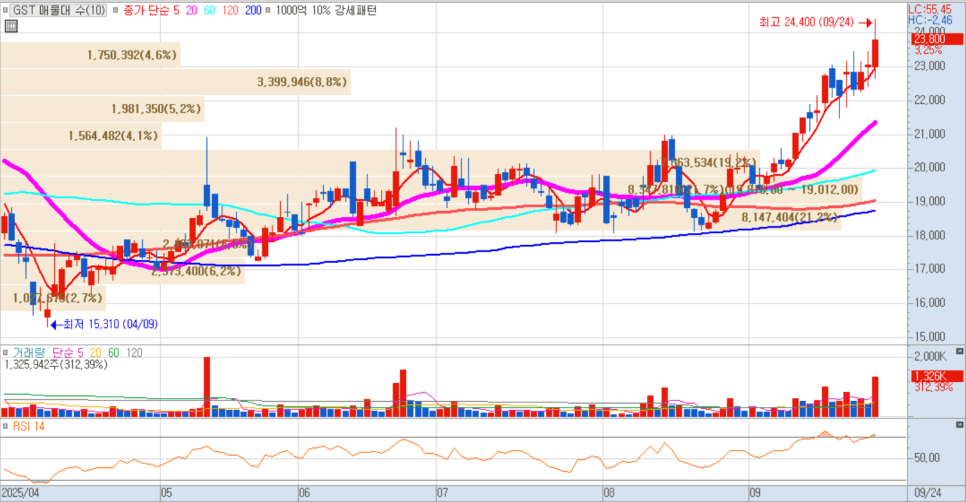Click the small square marker before GST 매물대
Image resolution: width=966 pixels, height=502 pixels.
[6, 10]
